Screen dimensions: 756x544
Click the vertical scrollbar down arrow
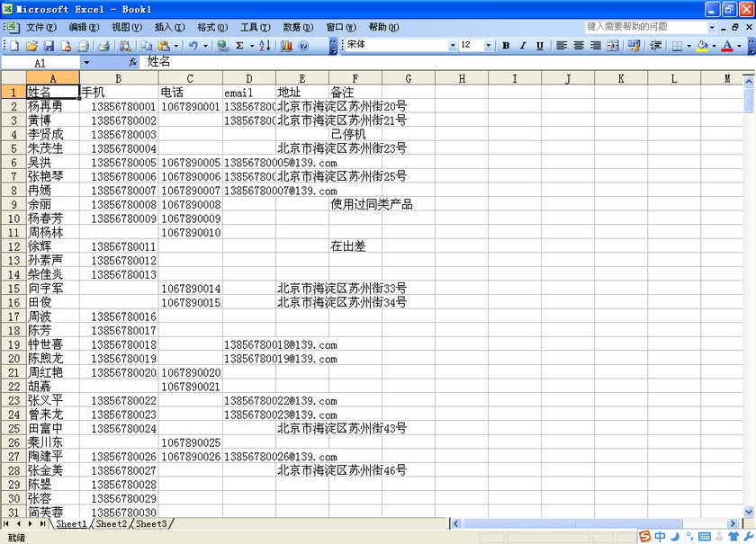pyautogui.click(x=748, y=513)
